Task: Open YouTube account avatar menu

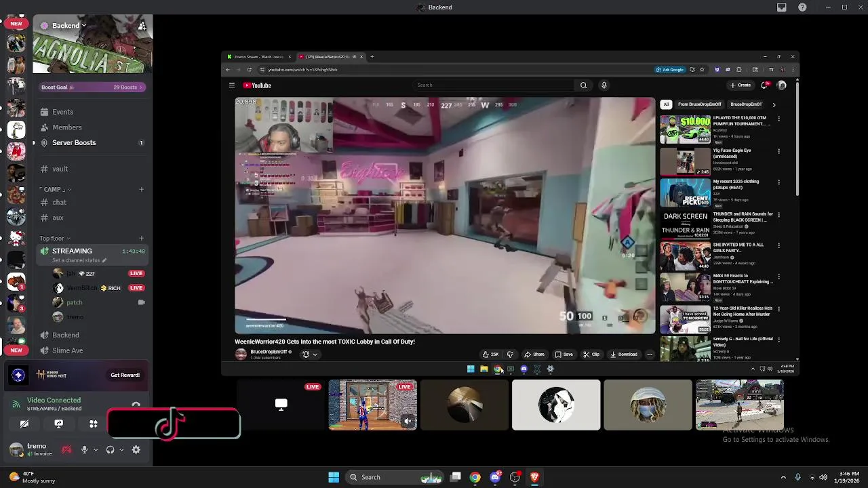Action: [x=781, y=85]
